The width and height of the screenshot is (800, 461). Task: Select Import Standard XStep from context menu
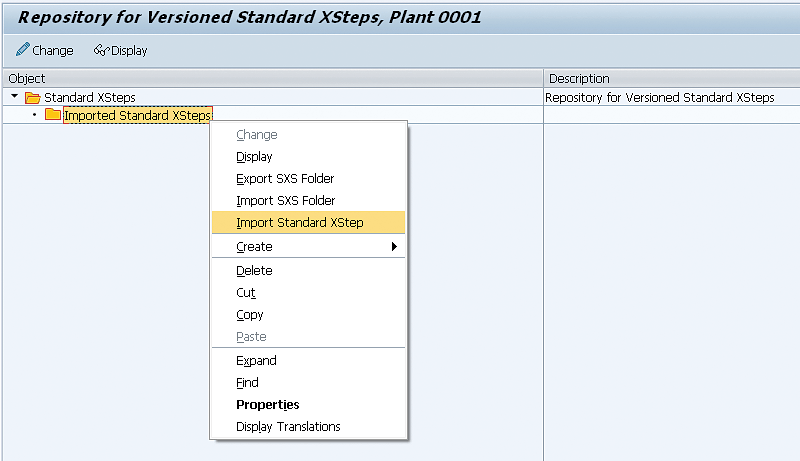(x=299, y=223)
